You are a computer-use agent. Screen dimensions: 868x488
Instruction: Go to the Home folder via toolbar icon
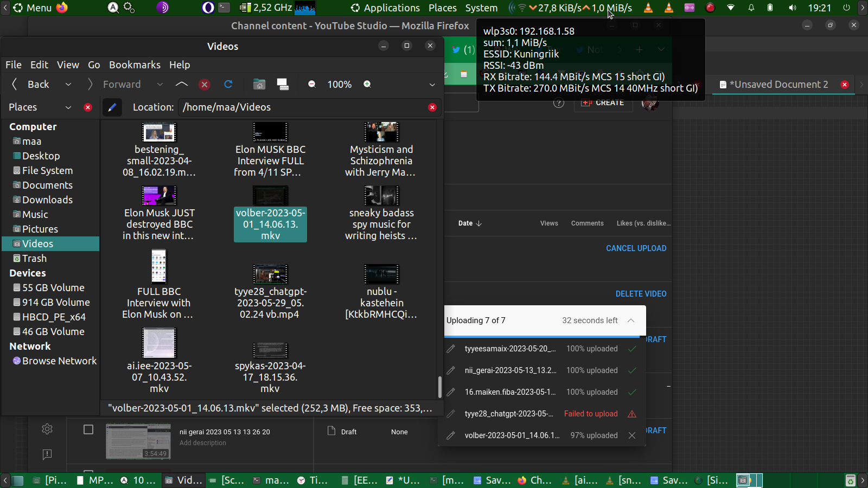point(259,84)
